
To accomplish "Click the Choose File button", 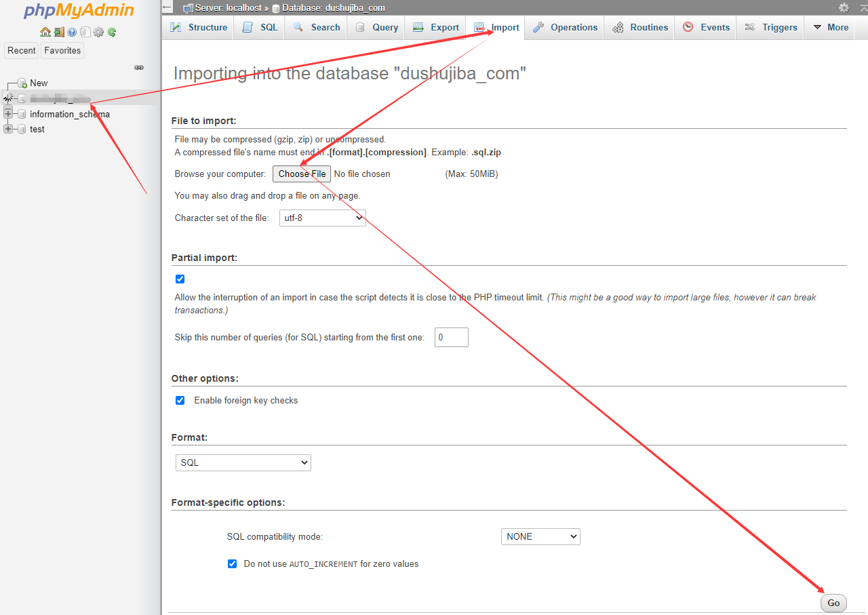I will [302, 174].
